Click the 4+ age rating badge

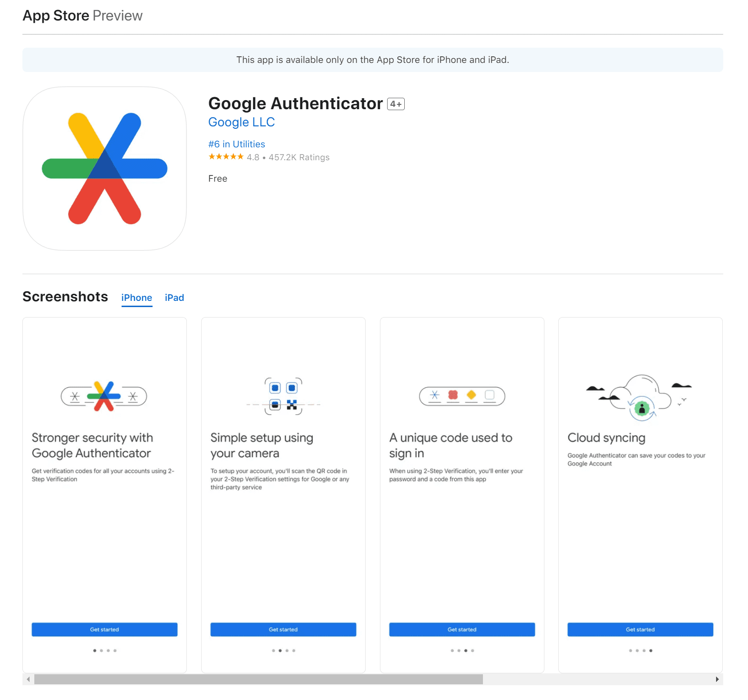(396, 104)
